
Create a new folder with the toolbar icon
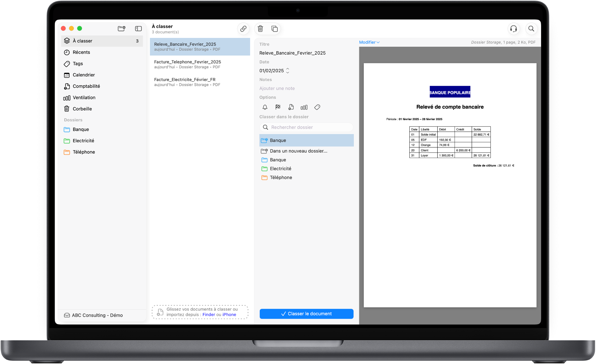(121, 28)
